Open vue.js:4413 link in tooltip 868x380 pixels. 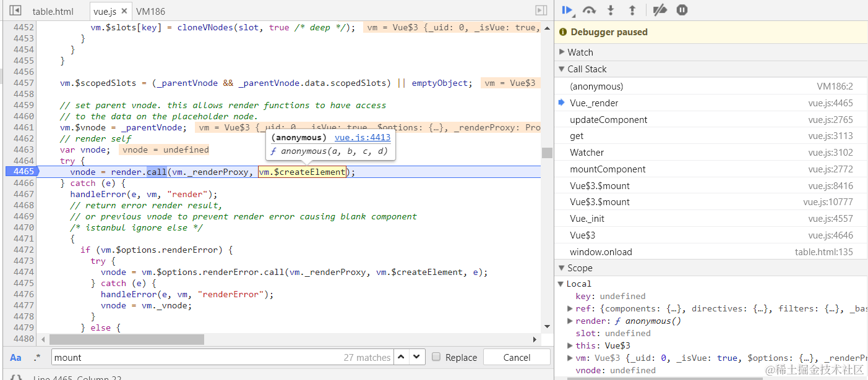coord(363,137)
